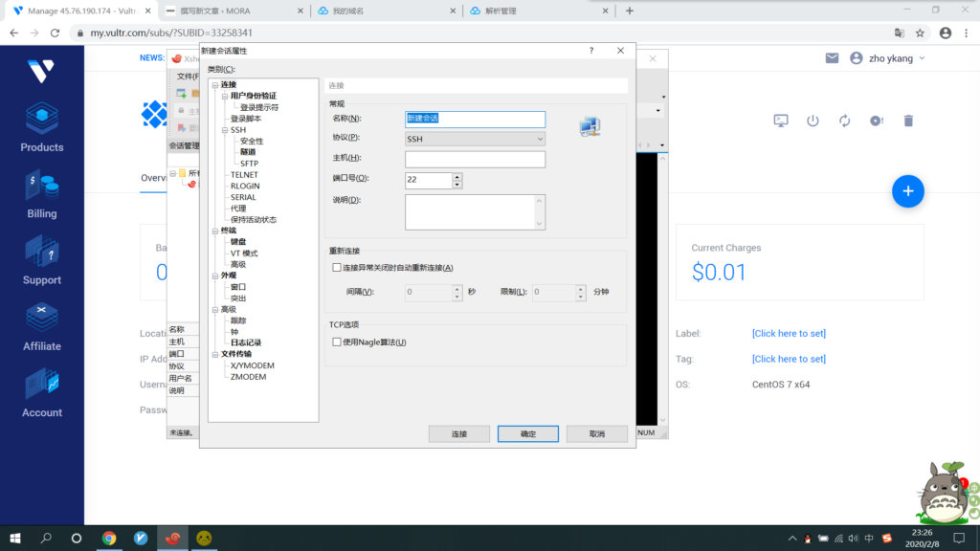Image resolution: width=980 pixels, height=551 pixels.
Task: Click the blue plus deploy button
Action: click(907, 191)
